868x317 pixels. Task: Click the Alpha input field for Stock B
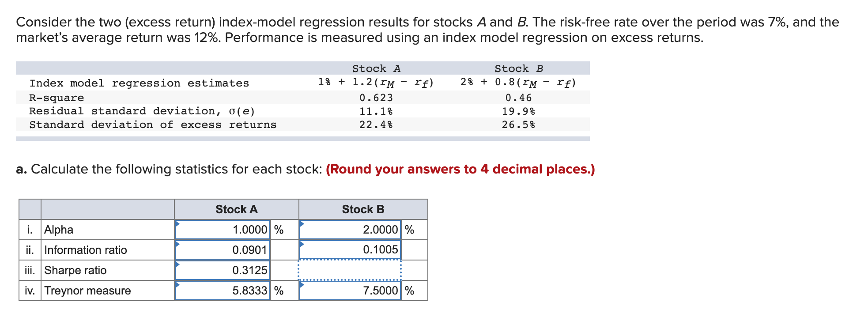pyautogui.click(x=351, y=229)
